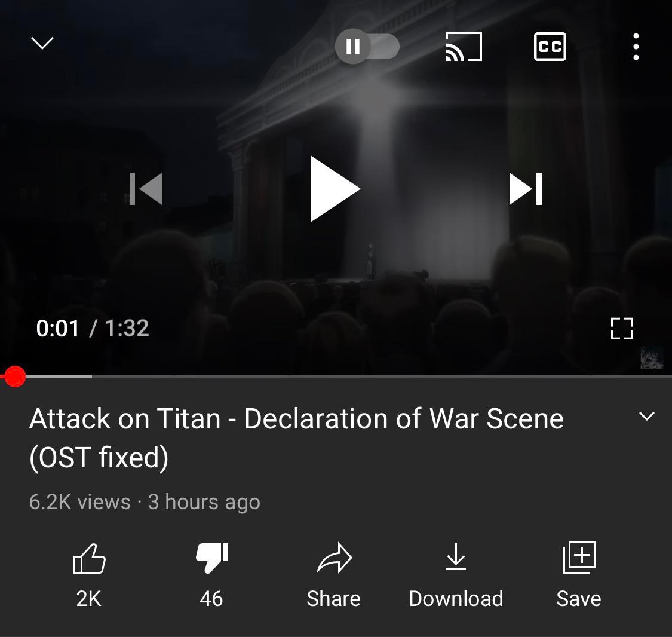Open the three-dot more options menu
The width and height of the screenshot is (672, 637).
point(636,46)
